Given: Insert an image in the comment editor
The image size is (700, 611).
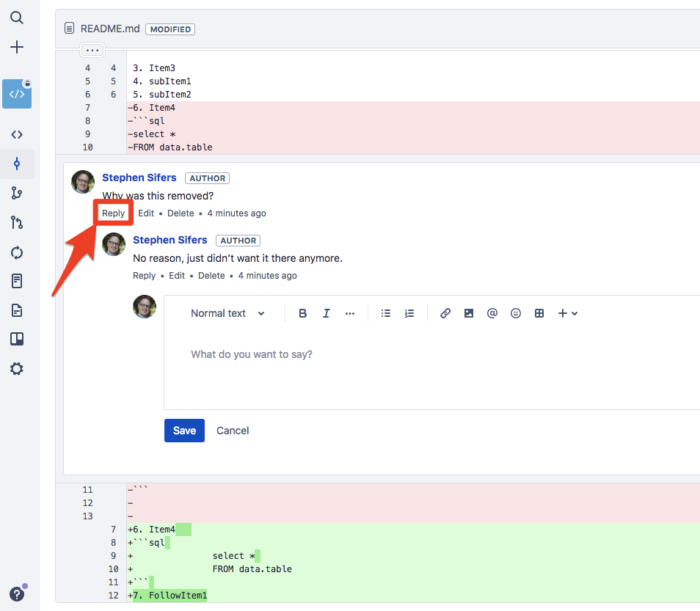Looking at the screenshot, I should click(x=469, y=313).
